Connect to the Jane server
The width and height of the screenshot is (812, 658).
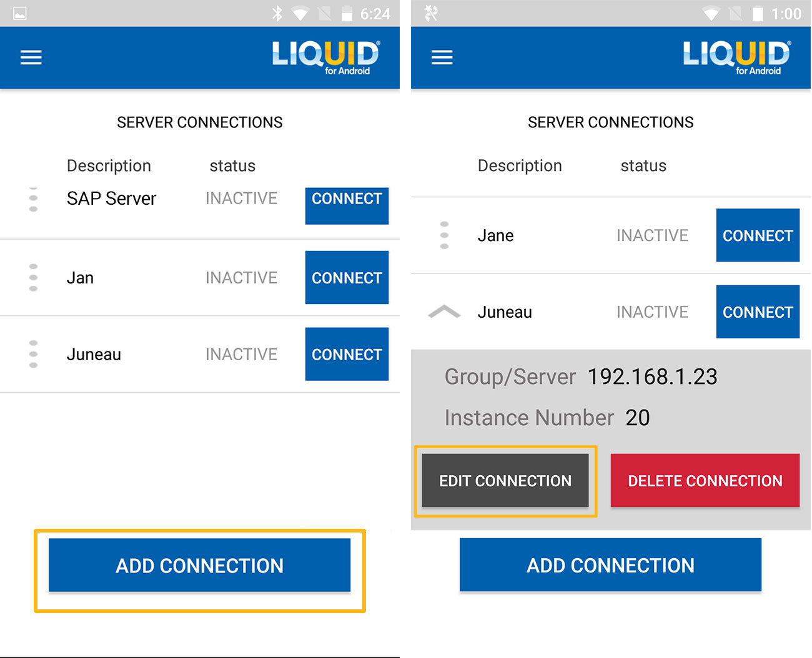757,235
